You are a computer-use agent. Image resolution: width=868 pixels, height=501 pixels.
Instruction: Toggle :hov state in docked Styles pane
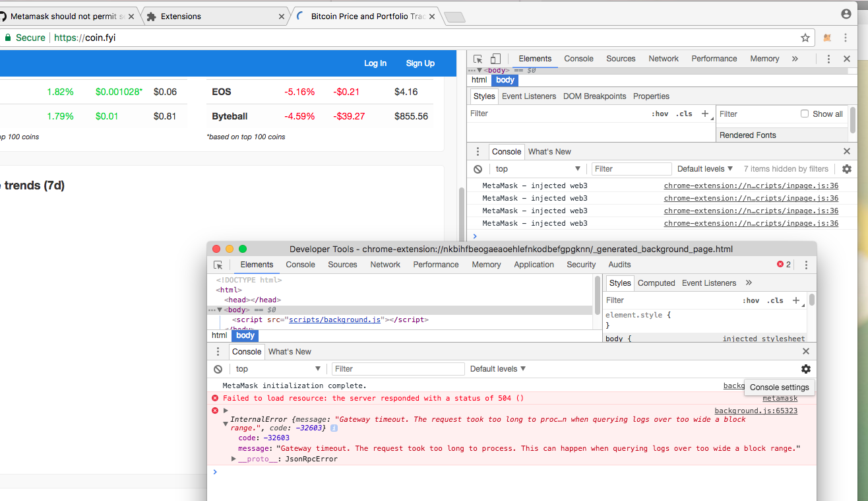660,114
